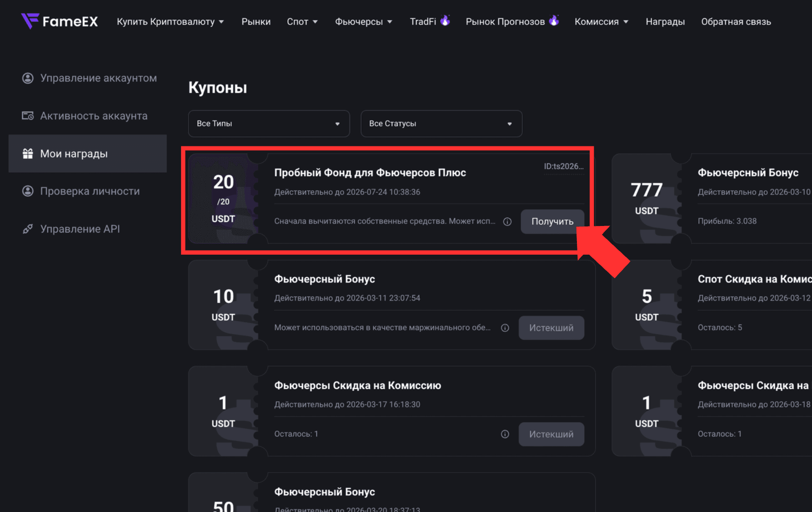Expand the Комиссия menu
812x512 pixels.
601,22
